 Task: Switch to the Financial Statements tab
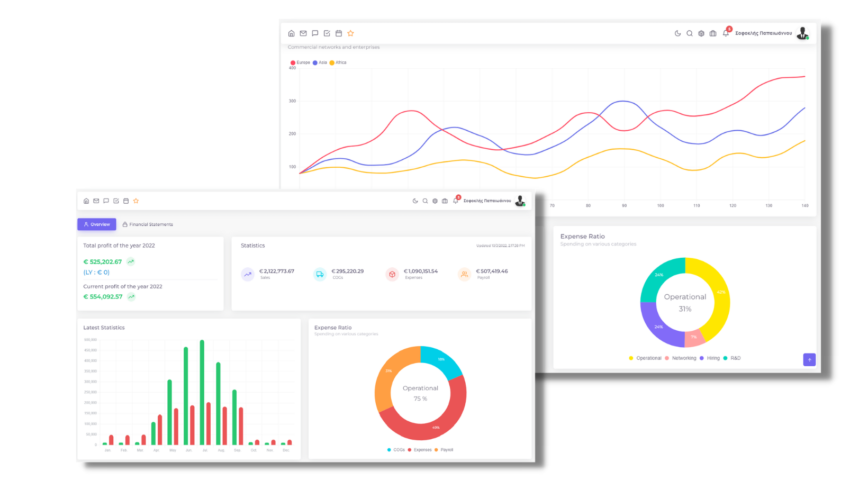[148, 224]
